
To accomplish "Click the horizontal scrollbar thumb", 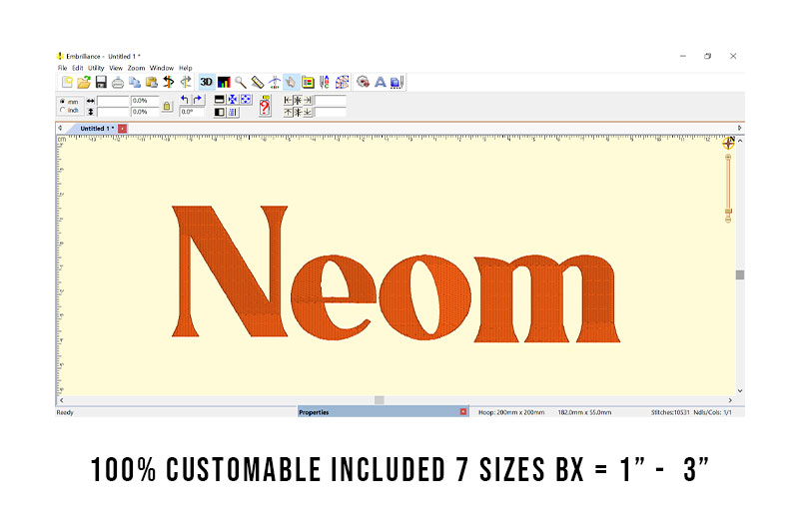I will pos(380,400).
